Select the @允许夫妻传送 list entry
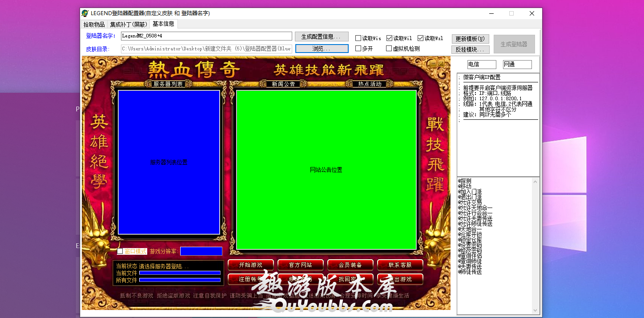 [x=475, y=219]
